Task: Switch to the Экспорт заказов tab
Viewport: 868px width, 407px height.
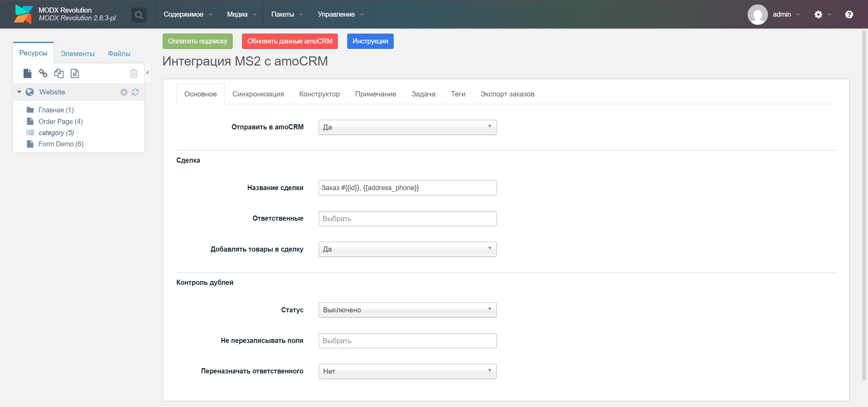Action: tap(507, 94)
